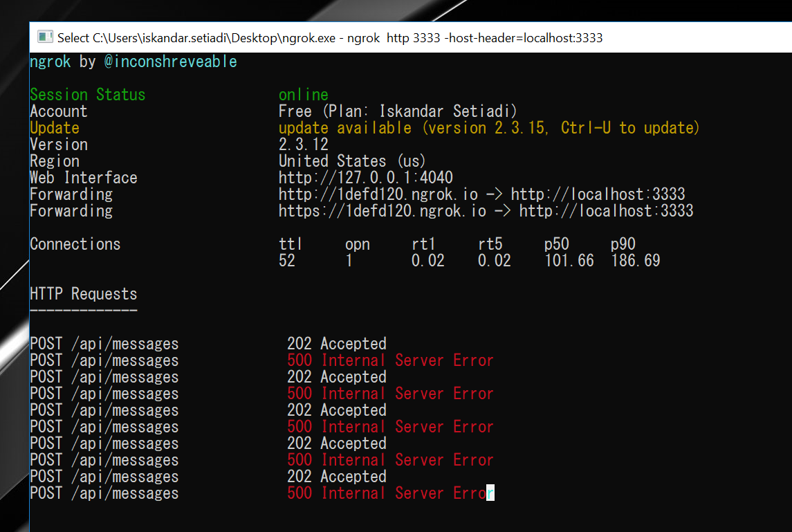The height and width of the screenshot is (532, 792).
Task: Click the word ngrok in the header line
Action: [50, 62]
